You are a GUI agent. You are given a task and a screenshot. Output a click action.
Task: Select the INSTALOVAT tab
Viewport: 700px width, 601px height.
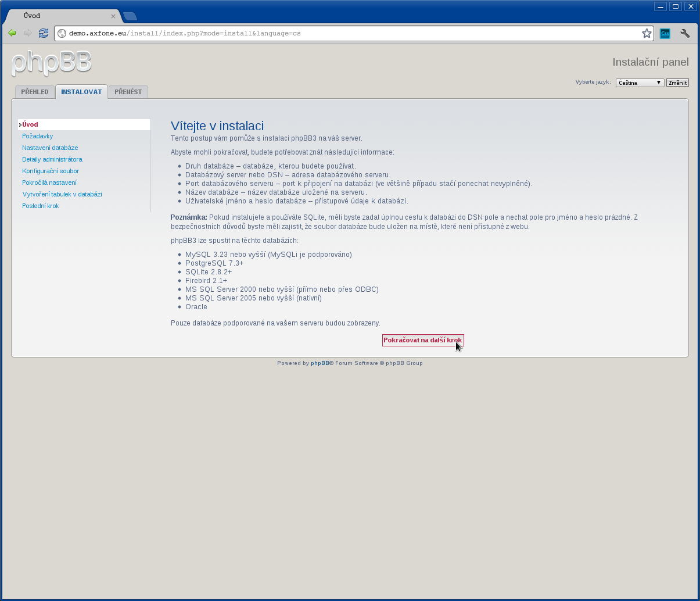81,91
